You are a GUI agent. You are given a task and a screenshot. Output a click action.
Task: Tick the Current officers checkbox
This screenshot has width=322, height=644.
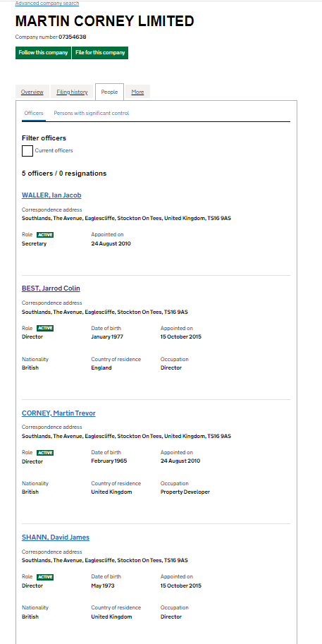click(x=27, y=151)
